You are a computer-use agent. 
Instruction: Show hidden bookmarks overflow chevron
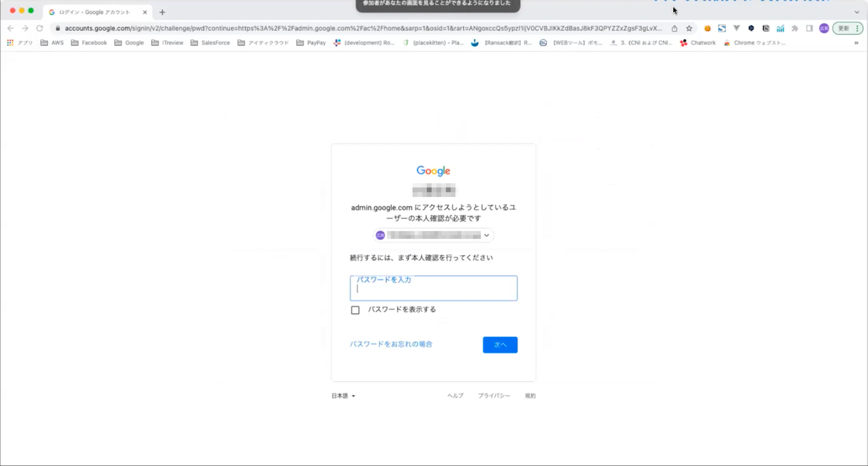[856, 43]
